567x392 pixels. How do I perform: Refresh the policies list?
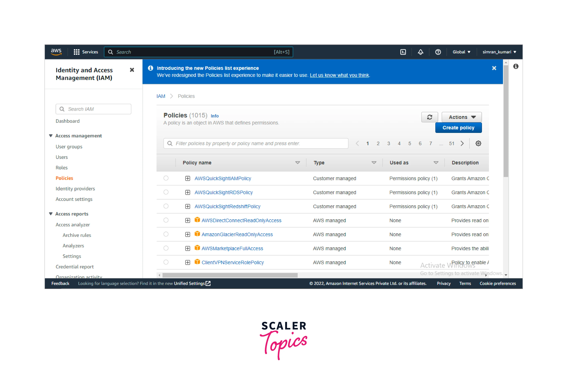(x=429, y=117)
